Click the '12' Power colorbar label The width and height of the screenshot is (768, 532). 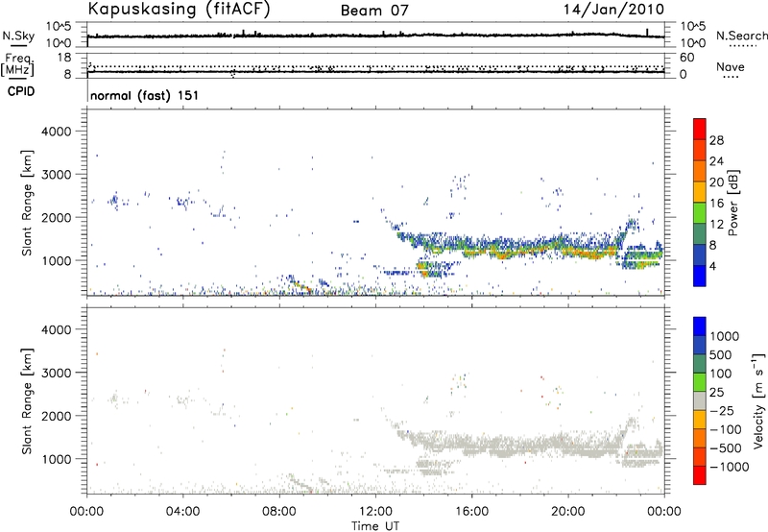(x=716, y=225)
